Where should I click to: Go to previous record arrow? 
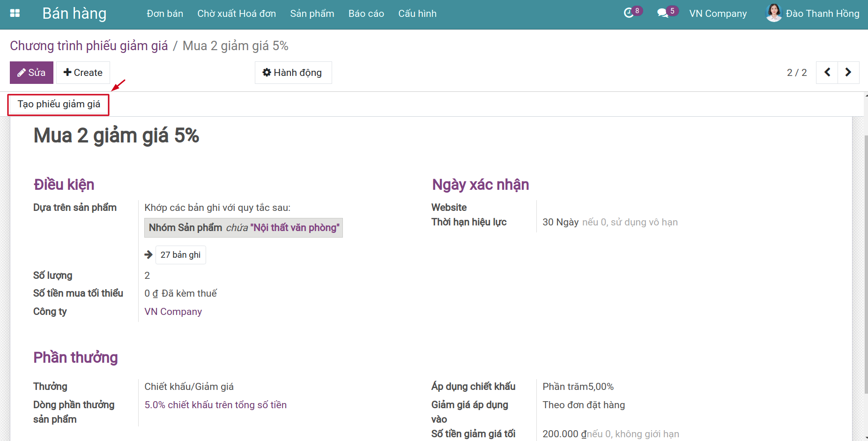pos(827,73)
